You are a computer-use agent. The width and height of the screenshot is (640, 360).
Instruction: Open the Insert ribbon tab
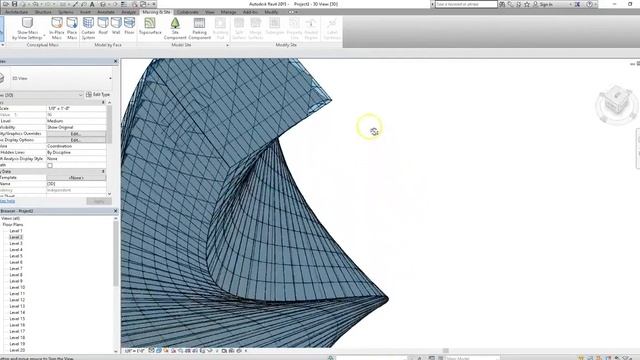(85, 12)
